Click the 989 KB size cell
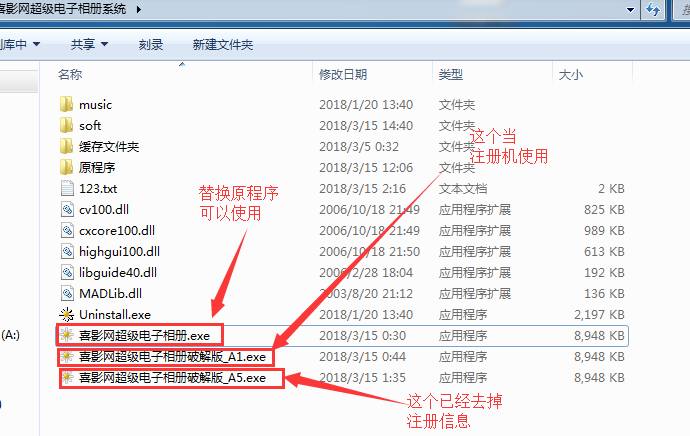 604,231
